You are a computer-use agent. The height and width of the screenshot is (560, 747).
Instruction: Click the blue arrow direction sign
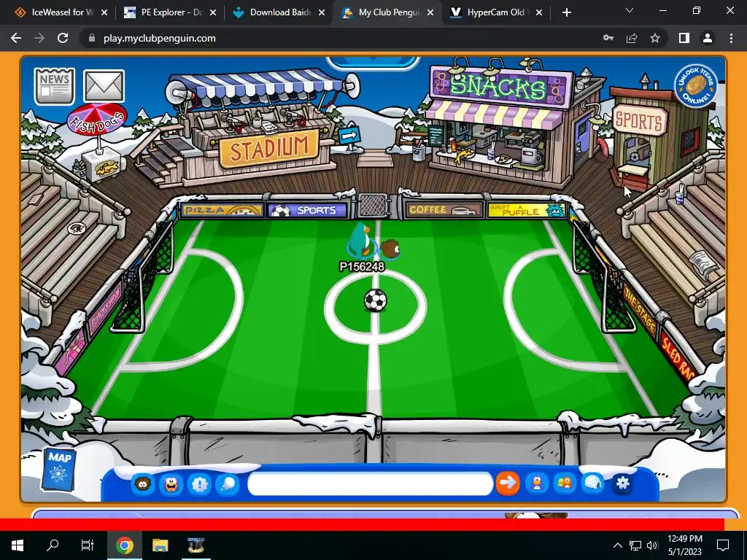pyautogui.click(x=349, y=136)
